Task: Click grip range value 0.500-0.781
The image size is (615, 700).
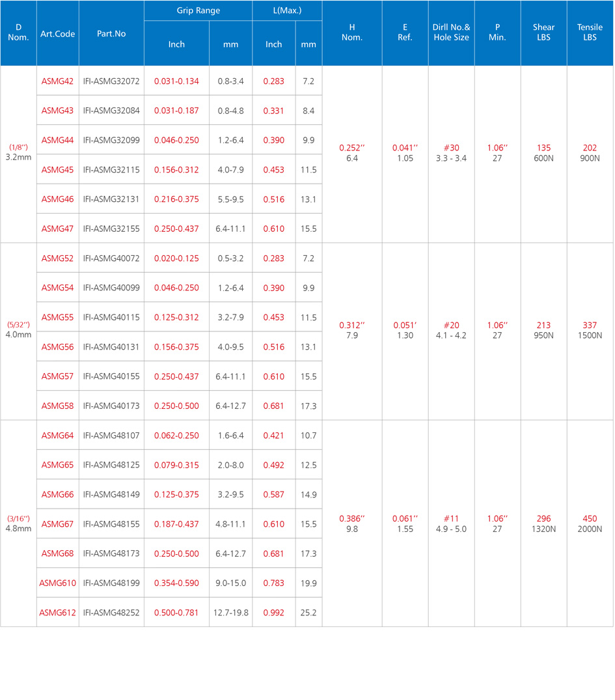Action: (x=176, y=613)
